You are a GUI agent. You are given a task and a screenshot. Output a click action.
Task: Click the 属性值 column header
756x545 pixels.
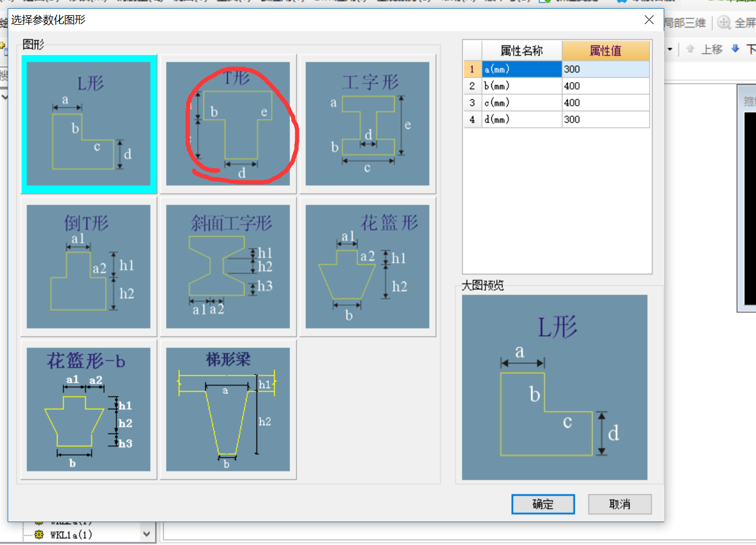tap(606, 51)
